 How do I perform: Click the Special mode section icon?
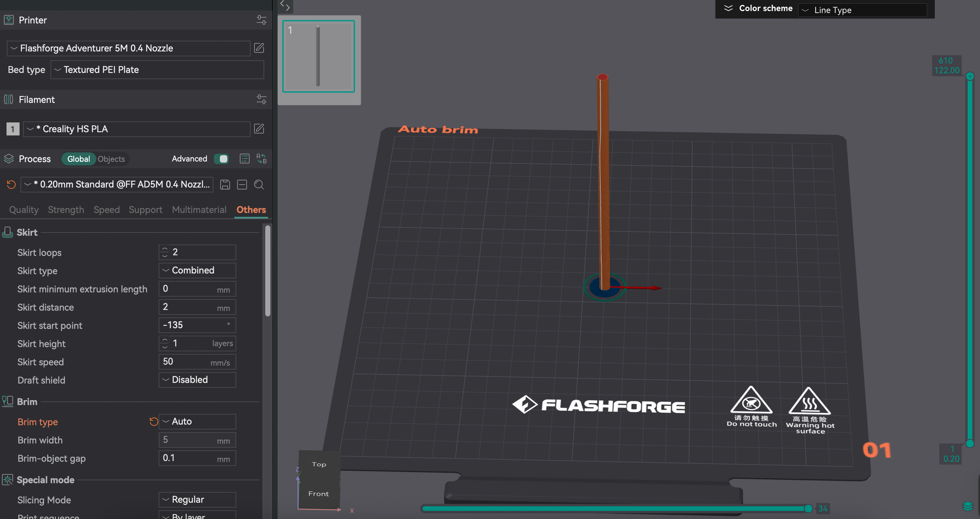[7, 480]
